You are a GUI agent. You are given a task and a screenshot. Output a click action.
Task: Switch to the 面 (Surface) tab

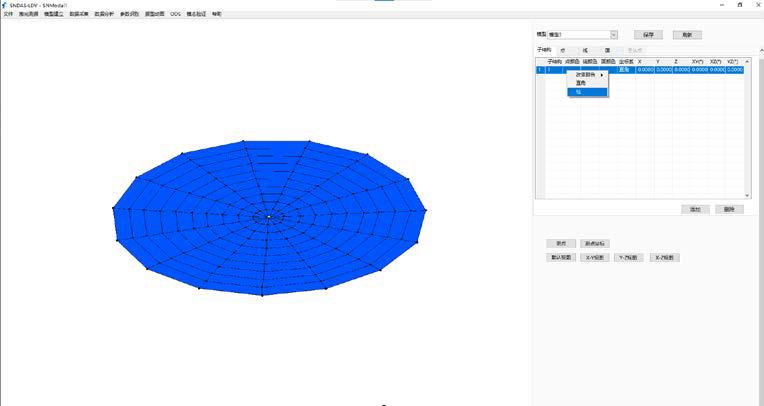click(x=606, y=49)
